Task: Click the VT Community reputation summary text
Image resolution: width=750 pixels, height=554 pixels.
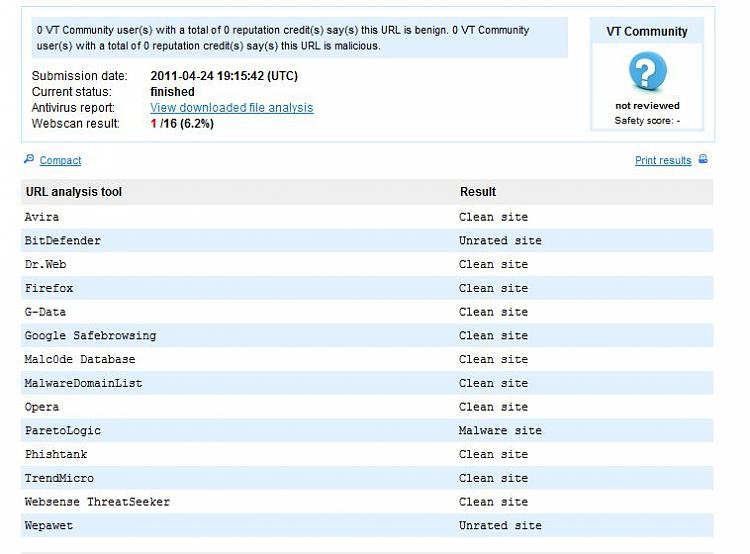Action: pos(283,38)
